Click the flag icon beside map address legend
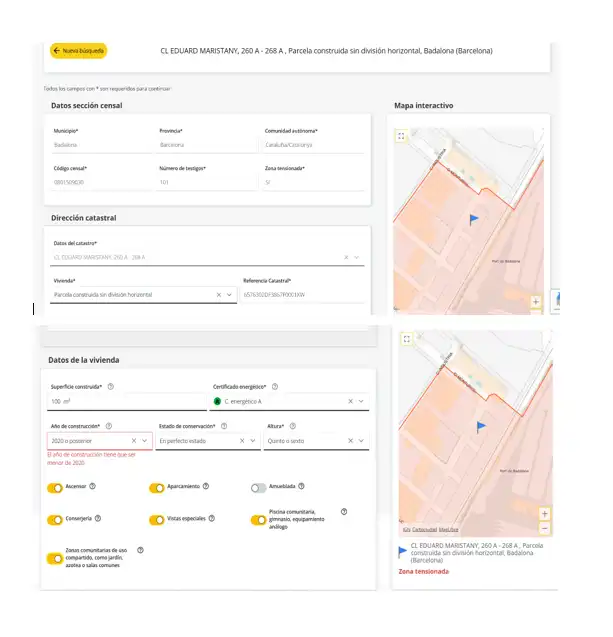Image resolution: width=613 pixels, height=637 pixels. tap(402, 552)
